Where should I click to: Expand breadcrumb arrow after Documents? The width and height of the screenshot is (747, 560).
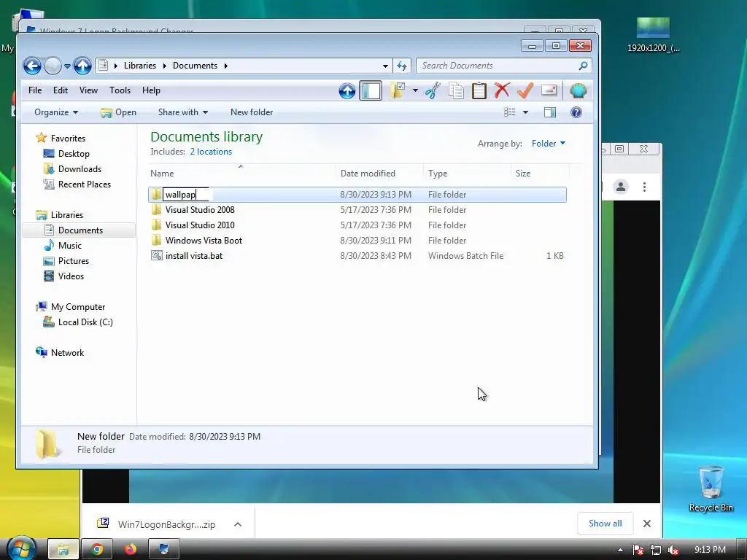point(226,66)
